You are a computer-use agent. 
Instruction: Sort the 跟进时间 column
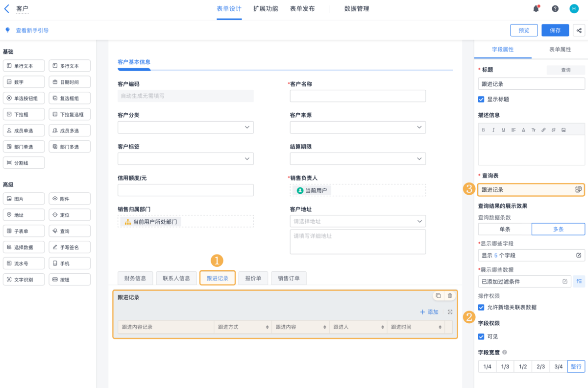click(x=440, y=327)
